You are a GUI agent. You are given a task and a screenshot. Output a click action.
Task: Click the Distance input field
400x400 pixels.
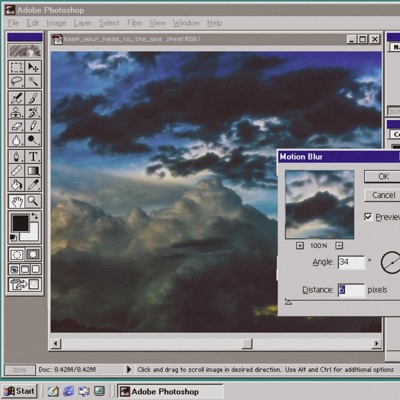(x=351, y=290)
